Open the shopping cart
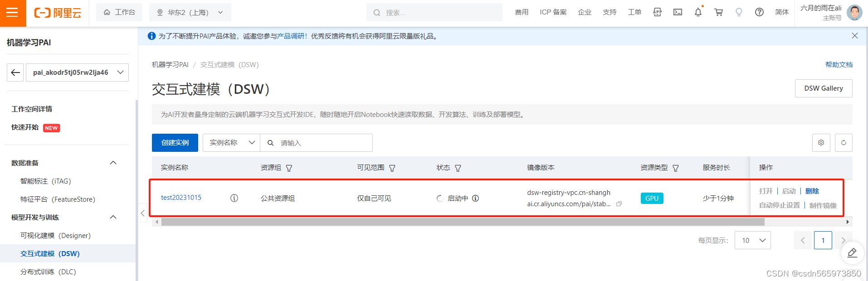868x281 pixels. point(718,12)
